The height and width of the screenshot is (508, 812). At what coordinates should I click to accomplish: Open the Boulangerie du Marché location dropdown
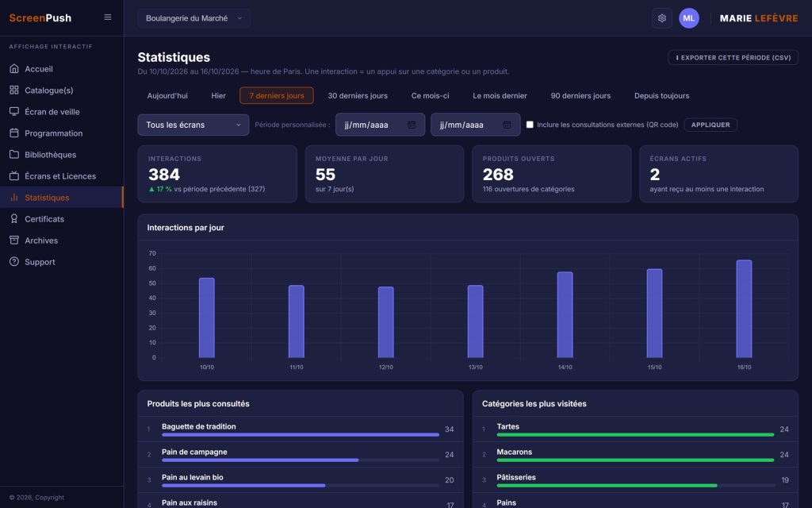tap(193, 18)
